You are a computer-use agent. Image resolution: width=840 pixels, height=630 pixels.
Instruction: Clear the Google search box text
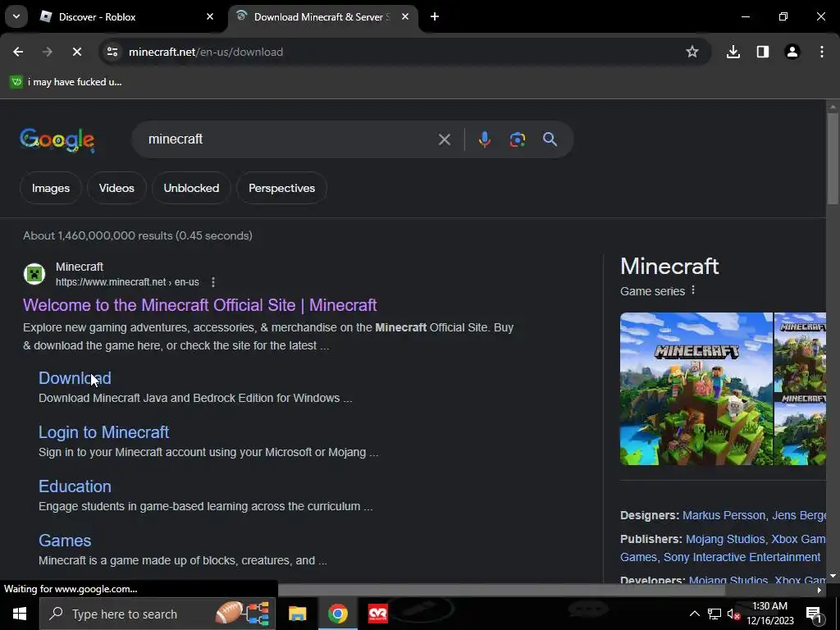click(444, 139)
